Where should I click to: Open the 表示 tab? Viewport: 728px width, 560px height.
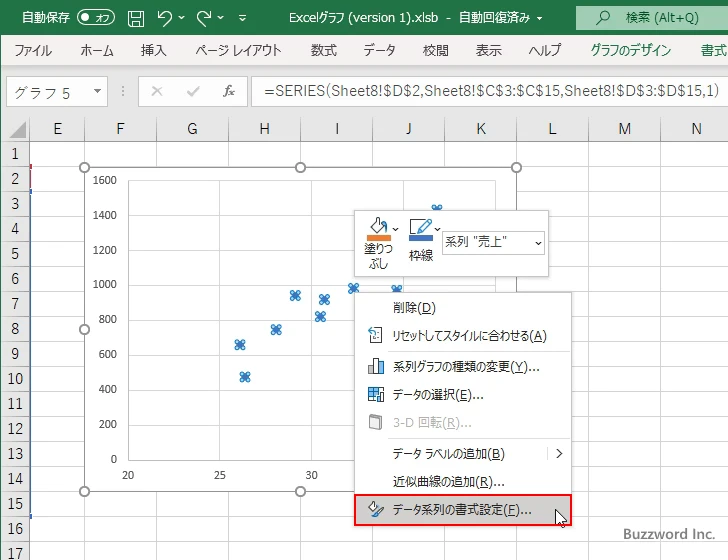tap(488, 50)
